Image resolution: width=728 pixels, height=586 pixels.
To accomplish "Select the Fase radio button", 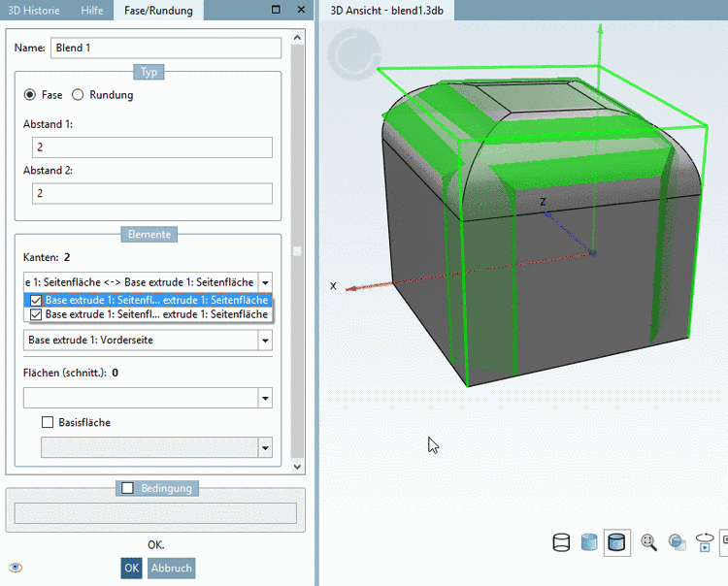I will pyautogui.click(x=30, y=95).
